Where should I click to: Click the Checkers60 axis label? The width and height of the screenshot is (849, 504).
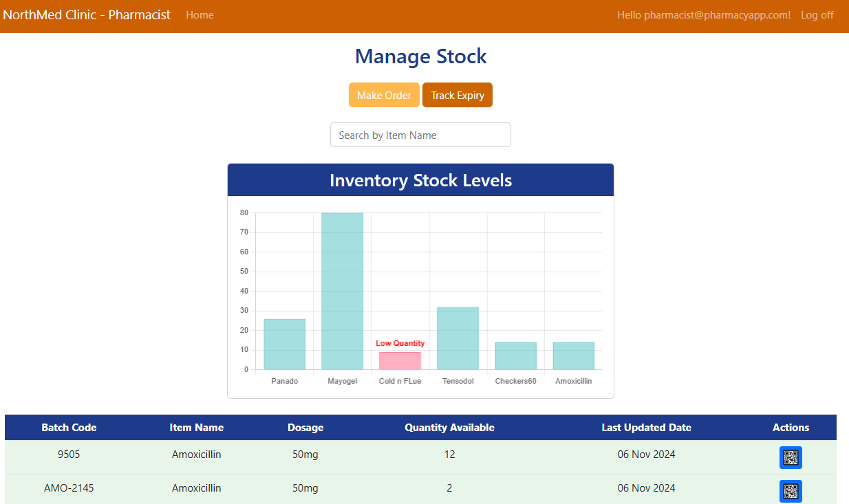click(x=515, y=381)
